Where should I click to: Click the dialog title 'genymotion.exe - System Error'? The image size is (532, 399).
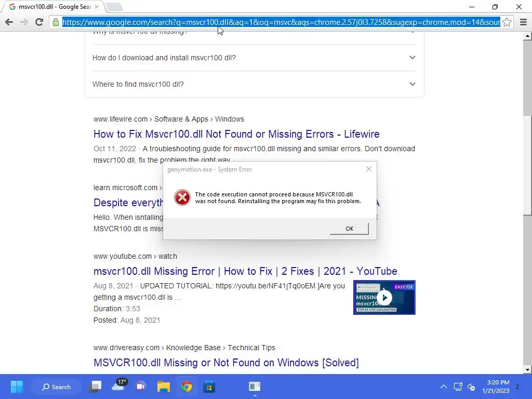tap(209, 169)
